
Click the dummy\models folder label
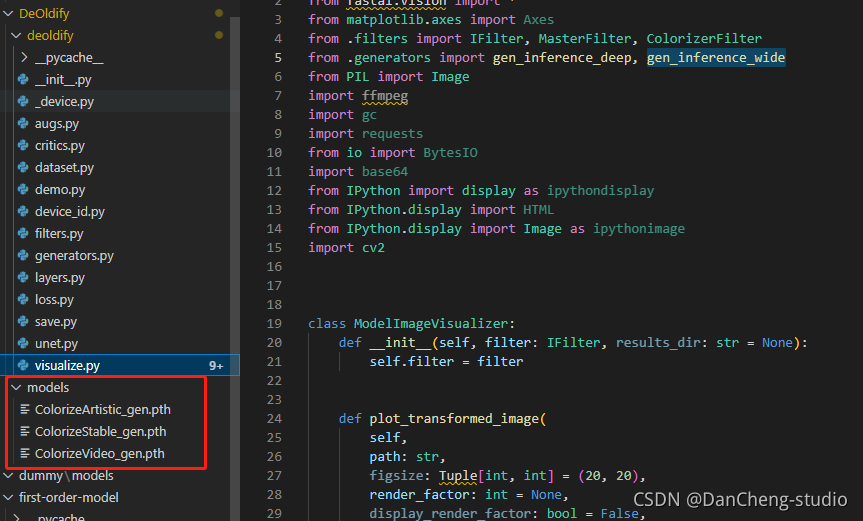(66, 475)
